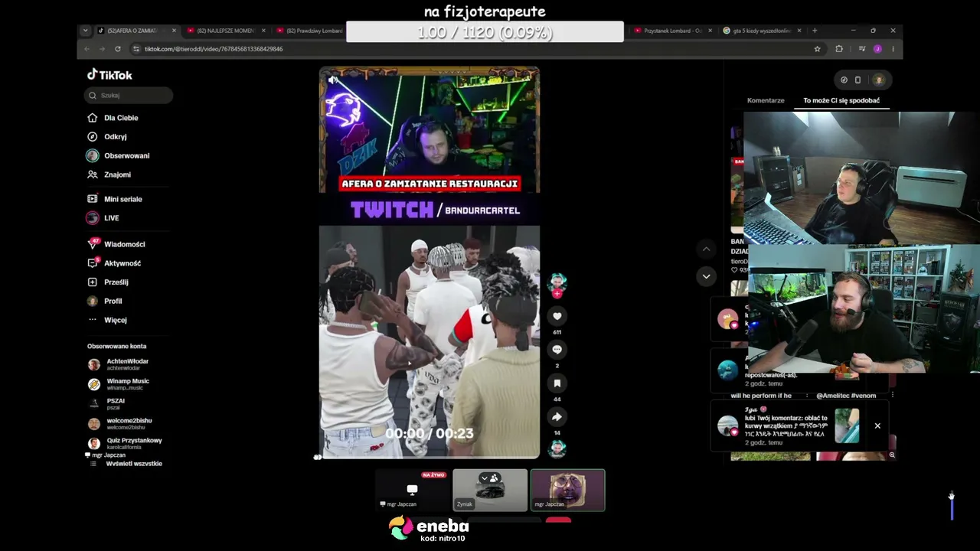Open comments with the speech bubble icon

[557, 350]
